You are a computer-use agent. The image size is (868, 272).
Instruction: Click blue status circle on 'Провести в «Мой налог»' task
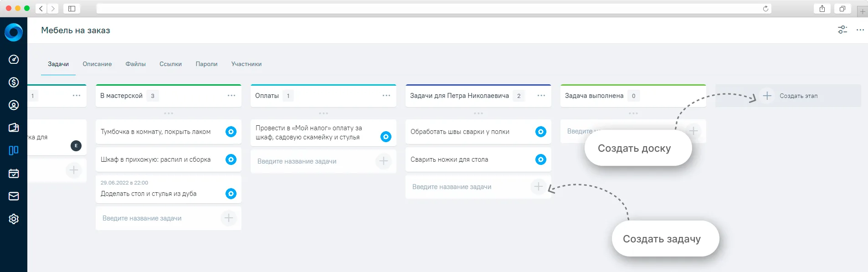coord(386,137)
